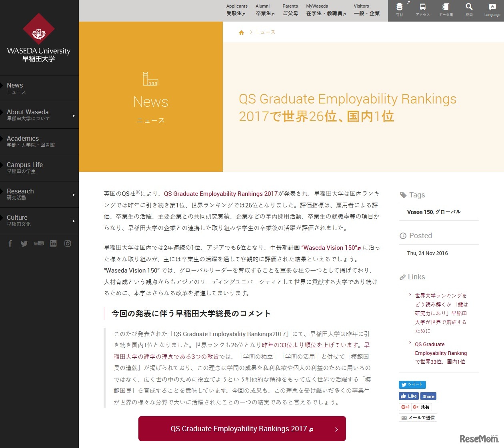Viewport: 504px width, 448px height.
Task: Open Waseda's Twitter page icon
Action: (x=24, y=243)
